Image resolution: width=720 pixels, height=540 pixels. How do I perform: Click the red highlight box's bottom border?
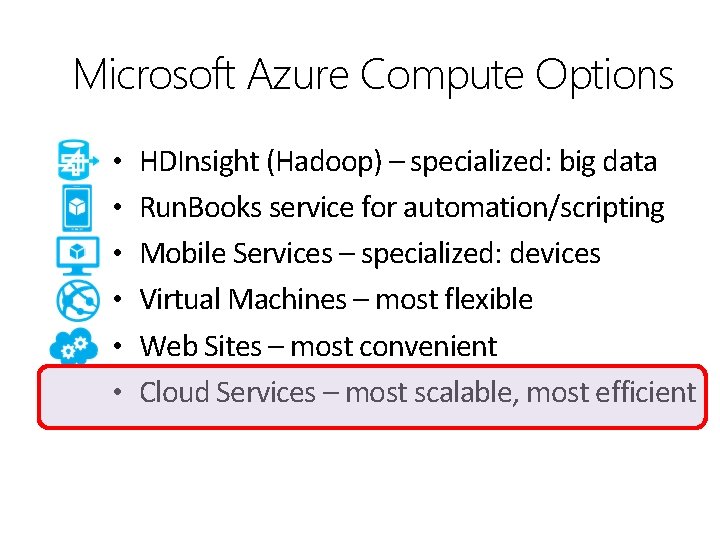tap(372, 426)
